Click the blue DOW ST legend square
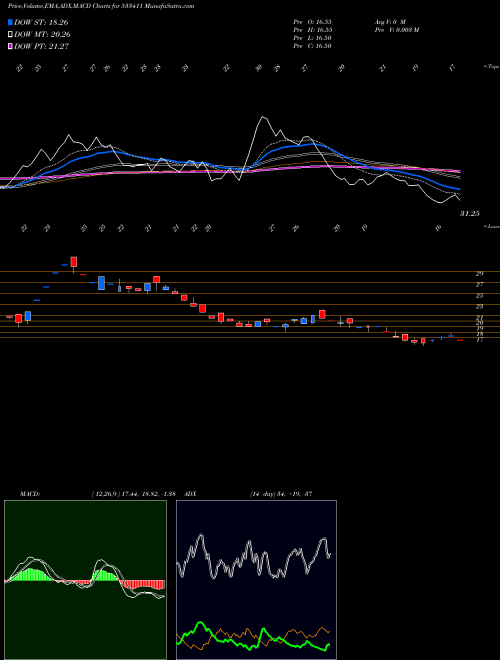The height and width of the screenshot is (660, 500). point(11,22)
